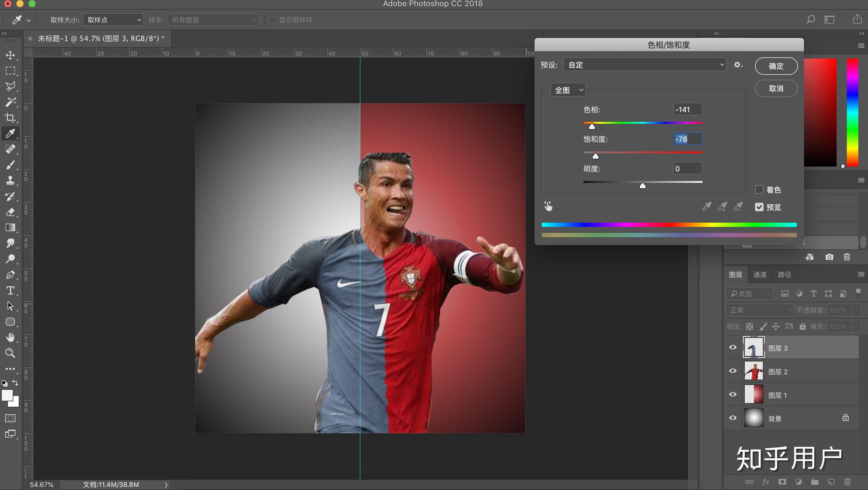Open the layer filter 类型 dropdown

tap(749, 294)
